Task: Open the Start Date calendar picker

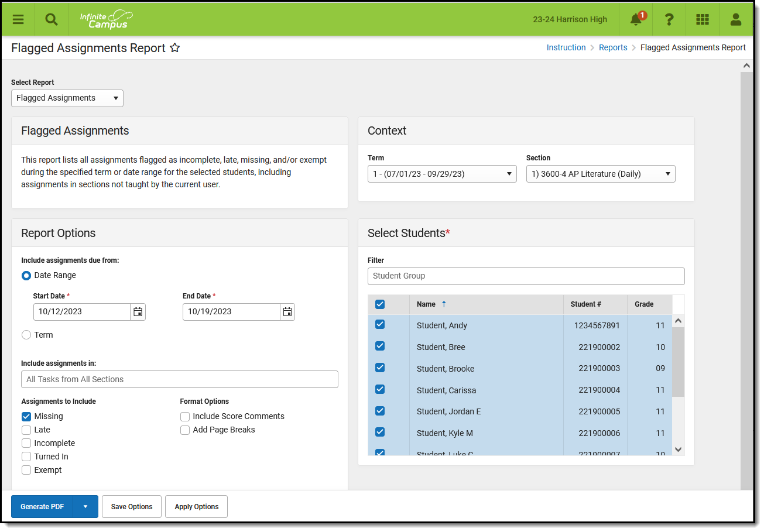Action: pyautogui.click(x=138, y=312)
